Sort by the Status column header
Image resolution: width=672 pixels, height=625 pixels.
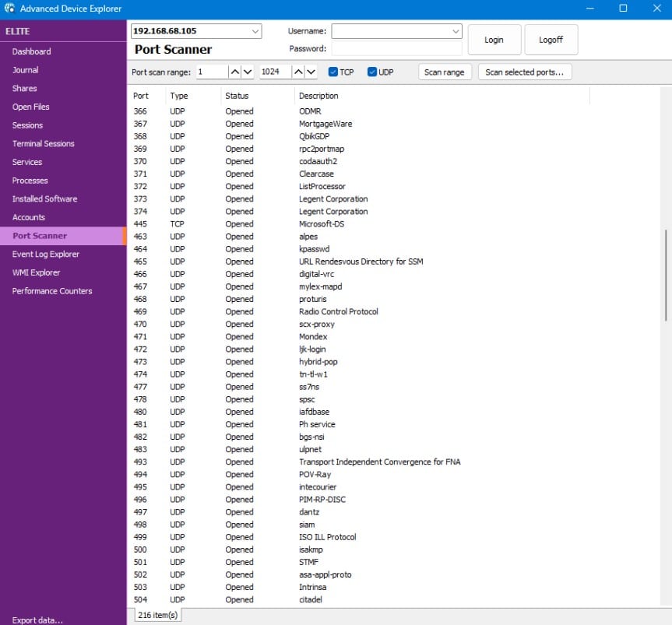(258, 96)
